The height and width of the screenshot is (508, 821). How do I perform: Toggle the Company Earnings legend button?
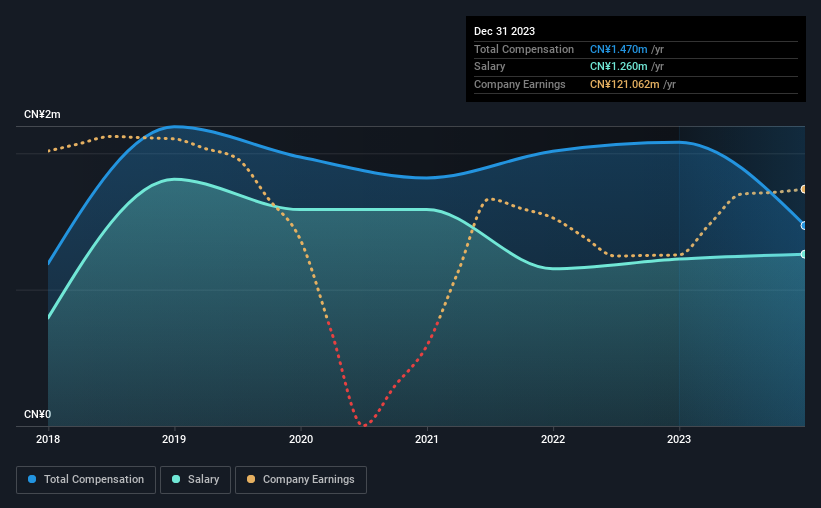(x=301, y=479)
